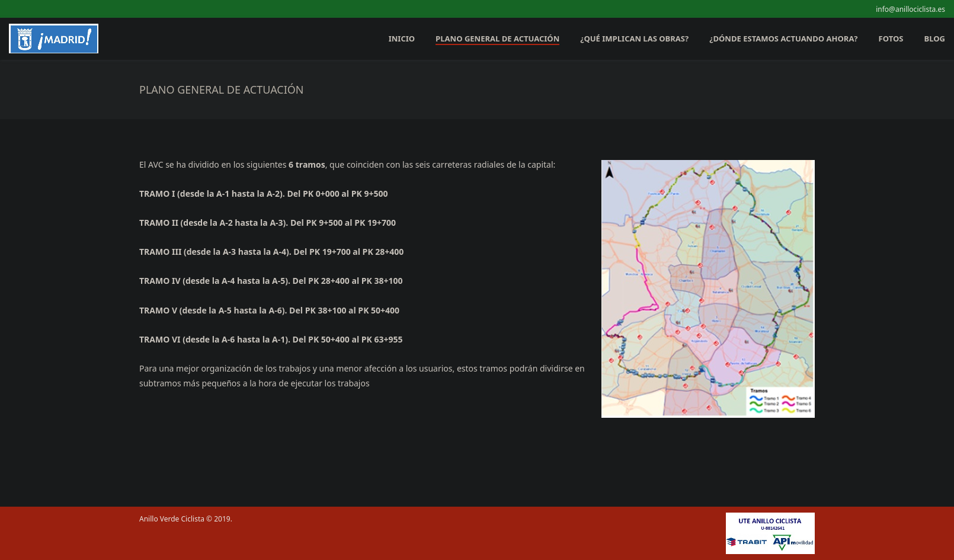Open the Plano General de Actuación tab

[497, 39]
